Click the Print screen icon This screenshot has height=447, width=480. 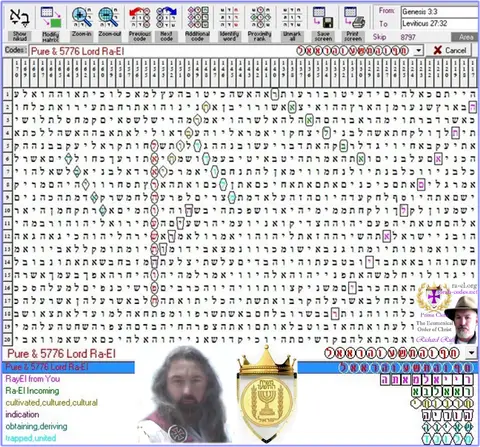coord(354,18)
